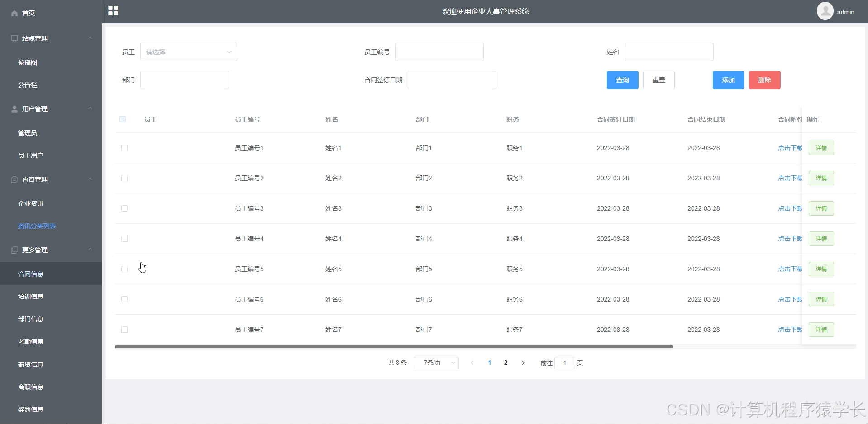Open 详情 for 员工编号5 row
868x424 pixels.
[821, 269]
